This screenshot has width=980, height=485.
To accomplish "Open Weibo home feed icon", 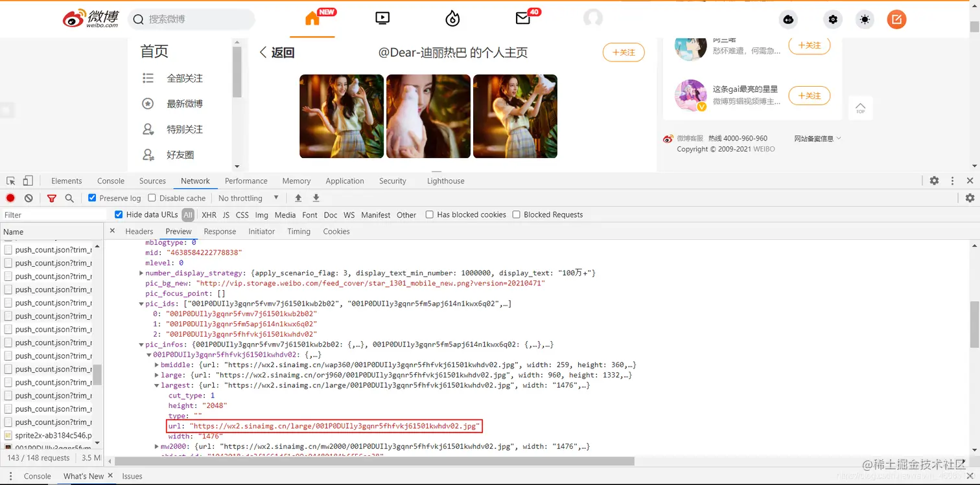I will click(x=312, y=19).
